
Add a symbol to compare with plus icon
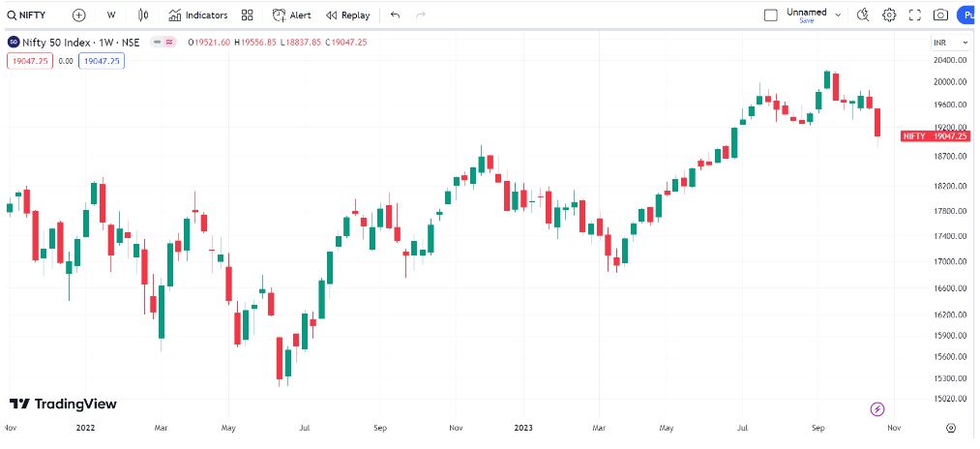click(x=78, y=15)
